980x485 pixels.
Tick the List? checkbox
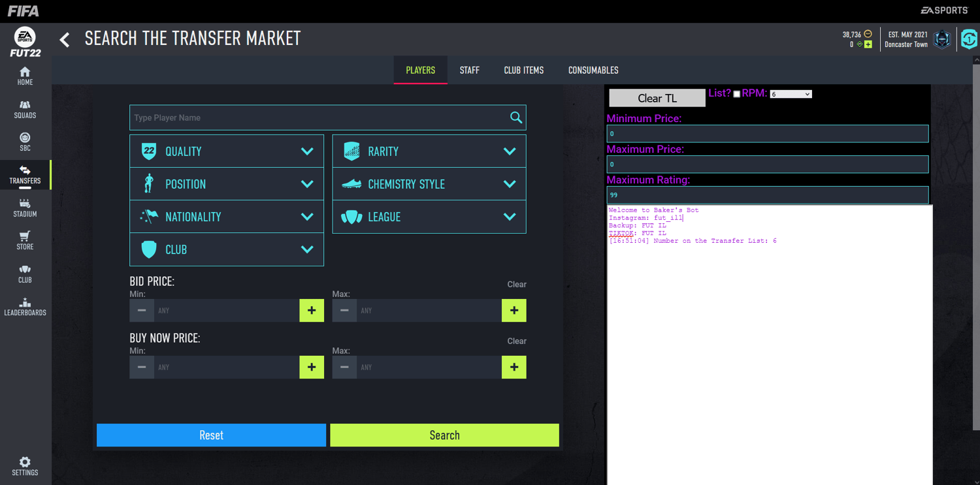(x=736, y=94)
